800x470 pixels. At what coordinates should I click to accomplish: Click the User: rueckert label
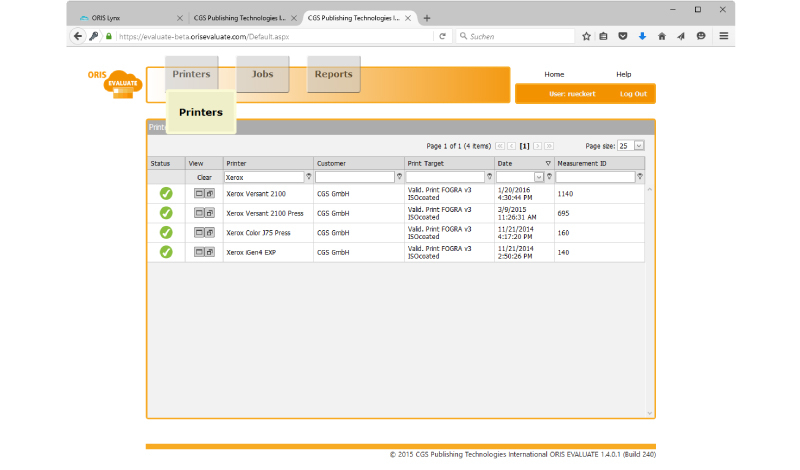tap(572, 94)
